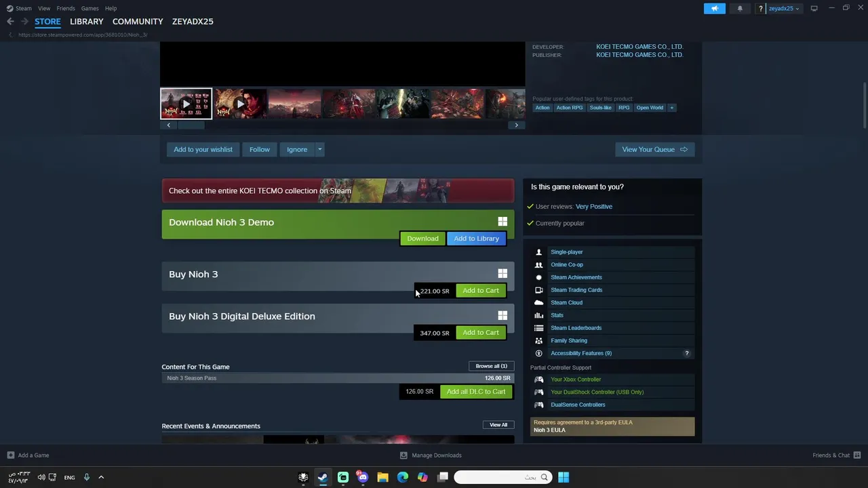868x488 pixels.
Task: Click the Steam Achievements badge icon
Action: 539,277
